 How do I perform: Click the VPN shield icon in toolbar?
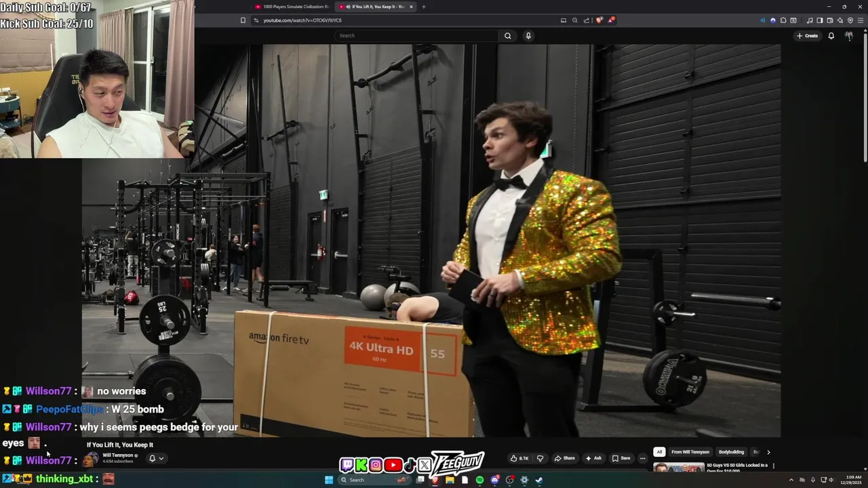point(850,20)
